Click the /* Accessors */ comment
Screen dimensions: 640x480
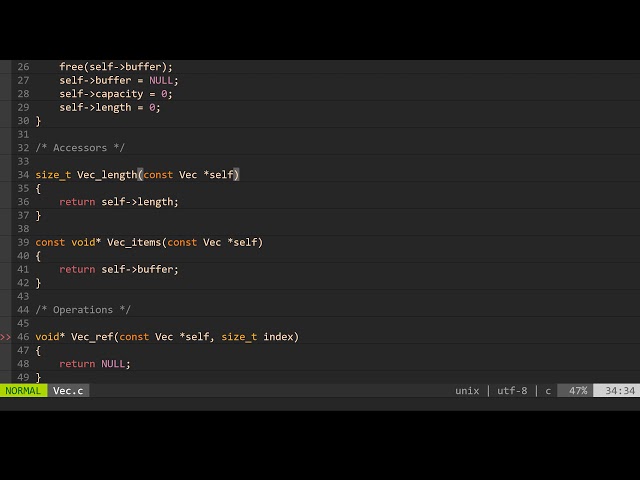80,148
